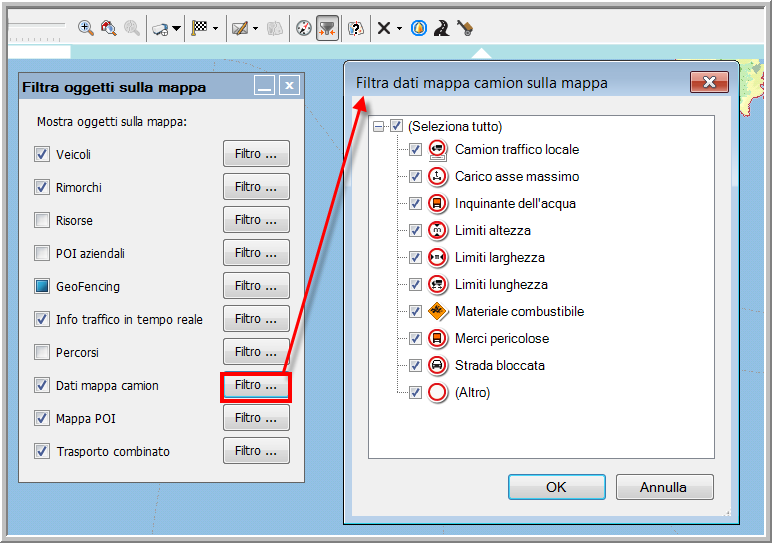Image resolution: width=772 pixels, height=543 pixels.
Task: Open the Filtro button for Dati mappa camion
Action: (x=256, y=385)
